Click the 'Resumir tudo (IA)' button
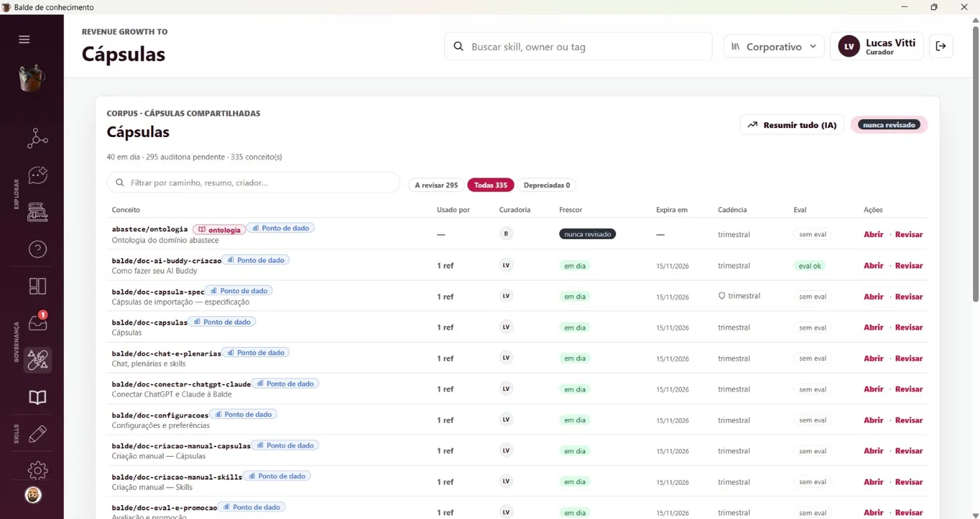 pyautogui.click(x=792, y=125)
